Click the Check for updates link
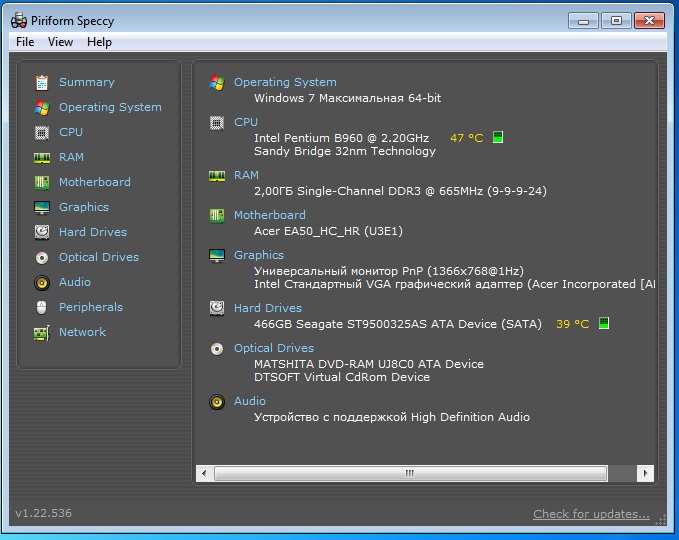Viewport: 679px width, 540px height. click(591, 514)
